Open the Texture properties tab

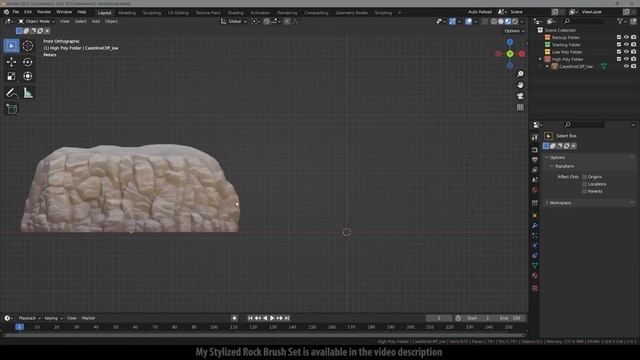[535, 288]
